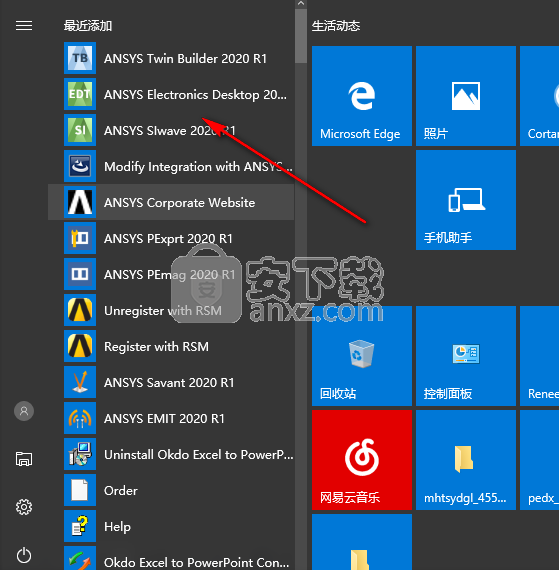This screenshot has height=570, width=559.
Task: Open the Microsoft Edge tile
Action: pyautogui.click(x=362, y=96)
